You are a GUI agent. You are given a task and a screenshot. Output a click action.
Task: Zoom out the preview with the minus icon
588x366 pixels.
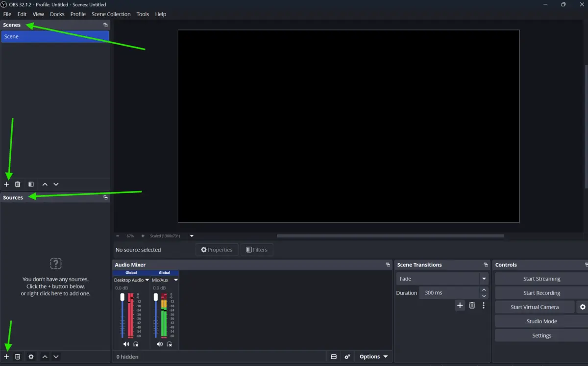118,236
